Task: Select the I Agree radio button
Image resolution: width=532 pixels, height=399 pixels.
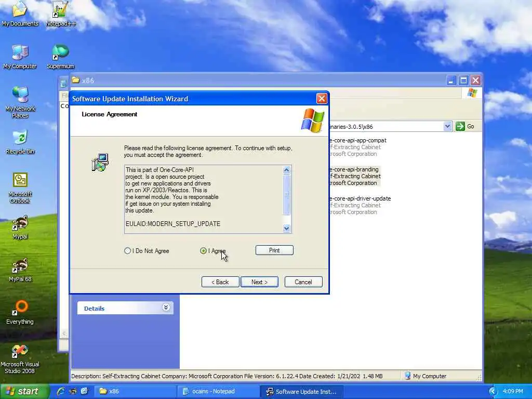Action: 203,251
